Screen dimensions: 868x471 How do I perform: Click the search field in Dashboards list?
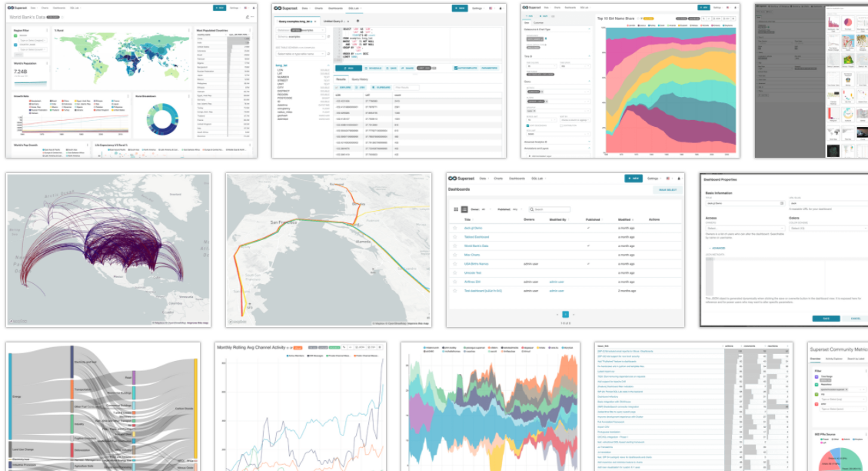pos(550,209)
